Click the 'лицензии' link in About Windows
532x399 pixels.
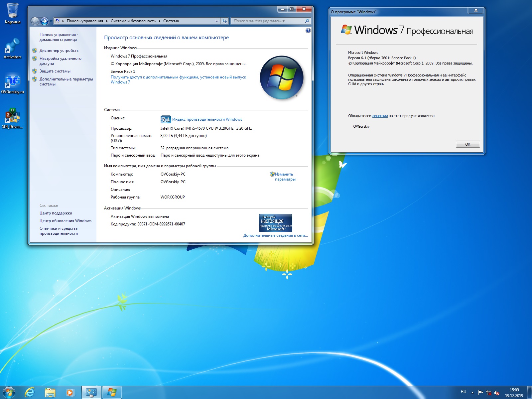point(380,116)
